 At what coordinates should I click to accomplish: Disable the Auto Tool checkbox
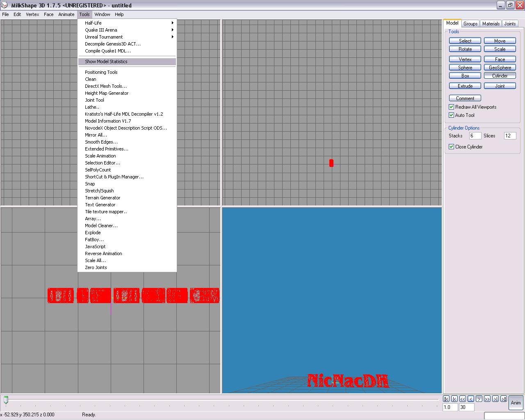pyautogui.click(x=452, y=115)
